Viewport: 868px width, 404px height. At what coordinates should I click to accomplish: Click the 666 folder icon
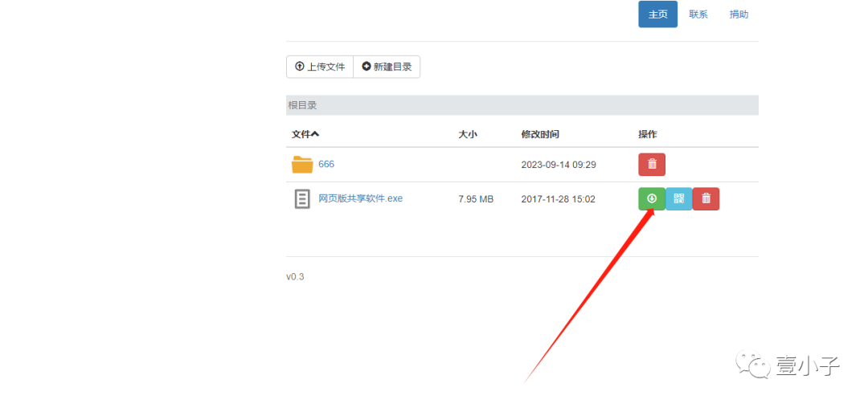302,165
